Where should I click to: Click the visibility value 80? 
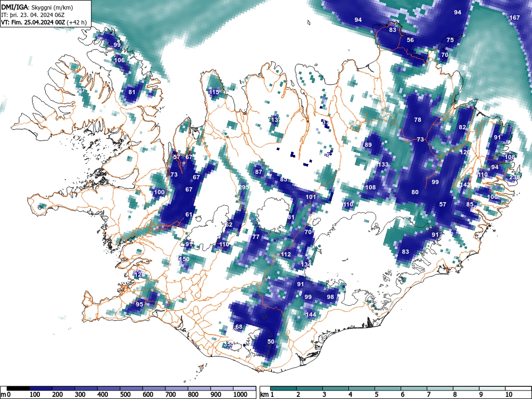pyautogui.click(x=415, y=192)
